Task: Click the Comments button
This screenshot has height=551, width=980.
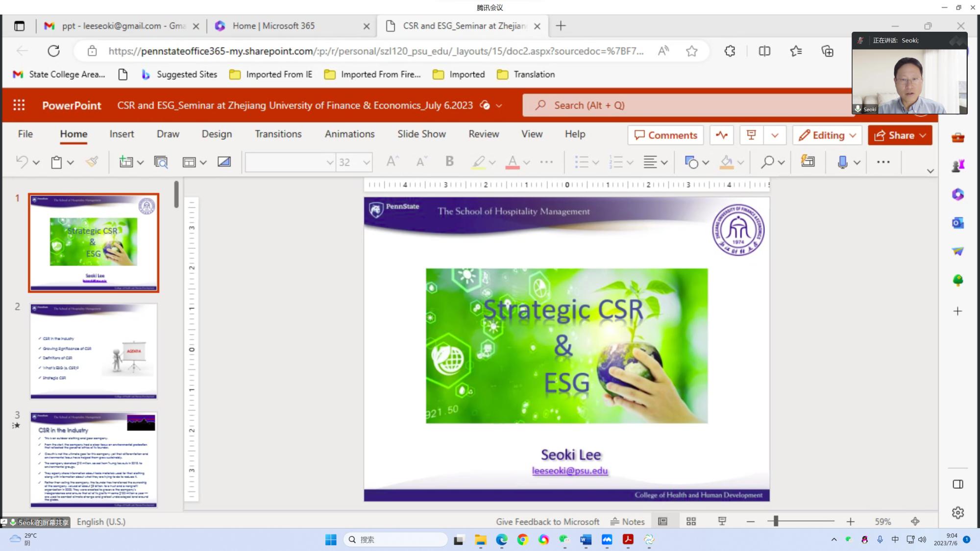Action: coord(665,135)
